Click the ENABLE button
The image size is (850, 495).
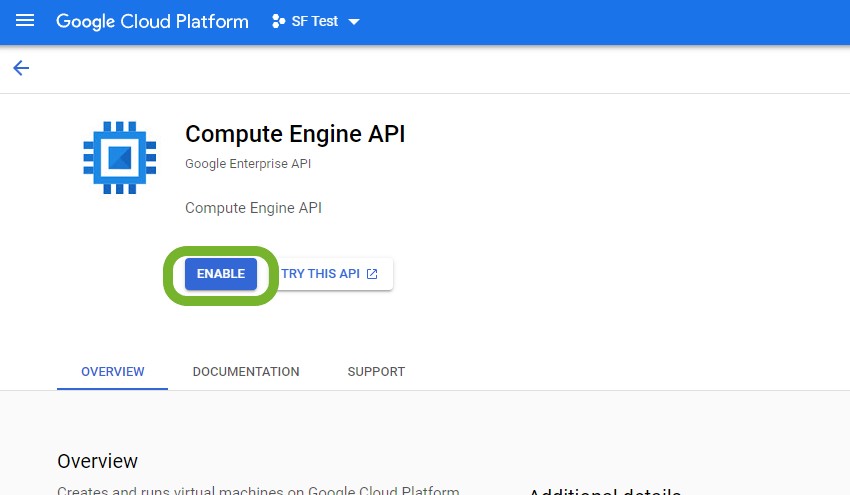click(221, 274)
